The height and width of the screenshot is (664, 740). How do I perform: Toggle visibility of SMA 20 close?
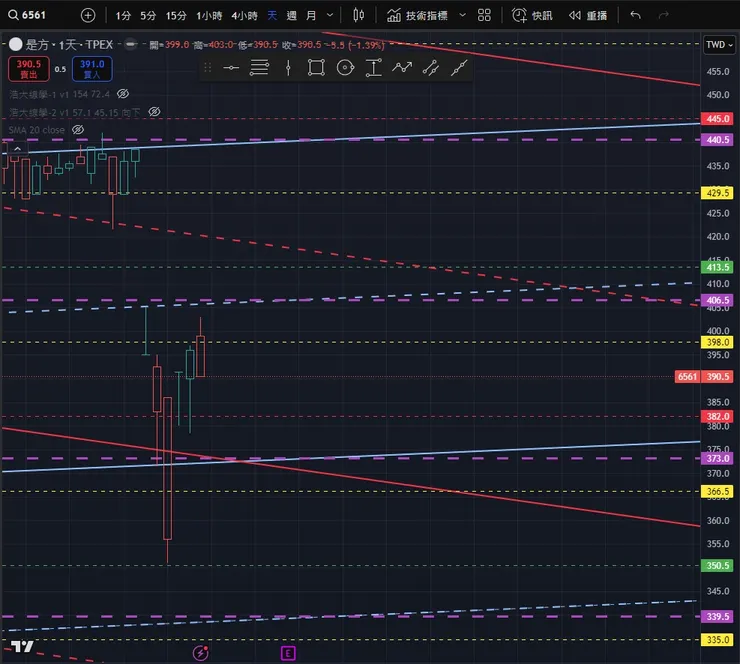pyautogui.click(x=78, y=130)
